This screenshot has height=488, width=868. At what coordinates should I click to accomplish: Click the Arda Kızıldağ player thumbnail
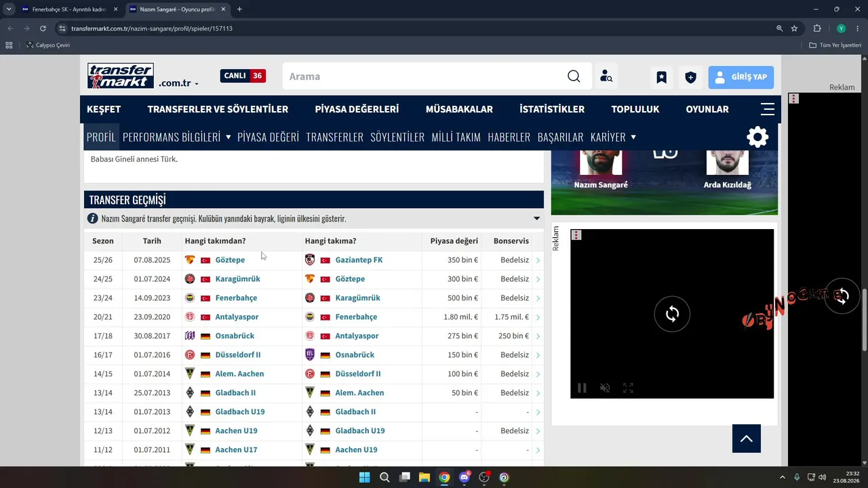click(x=728, y=163)
